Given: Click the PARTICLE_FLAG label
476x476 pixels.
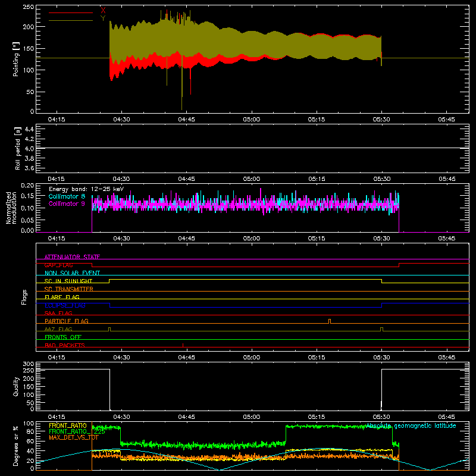Looking at the screenshot, I should 67,321.
